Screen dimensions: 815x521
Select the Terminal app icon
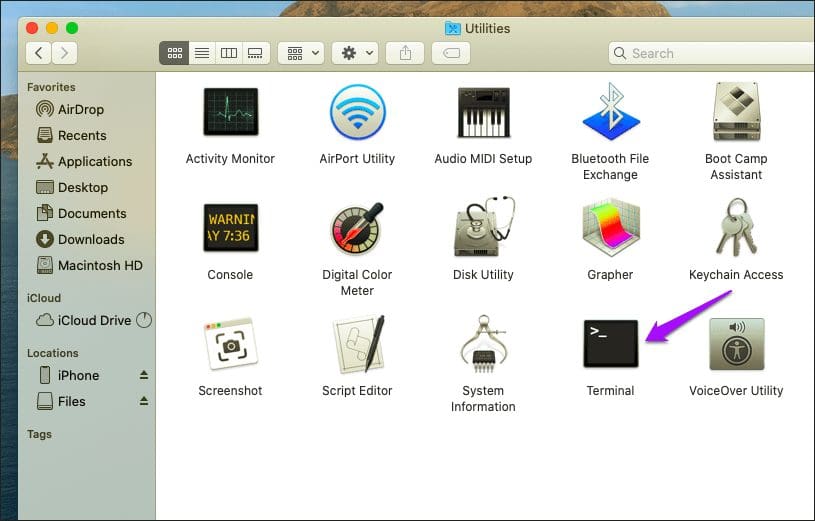(611, 344)
